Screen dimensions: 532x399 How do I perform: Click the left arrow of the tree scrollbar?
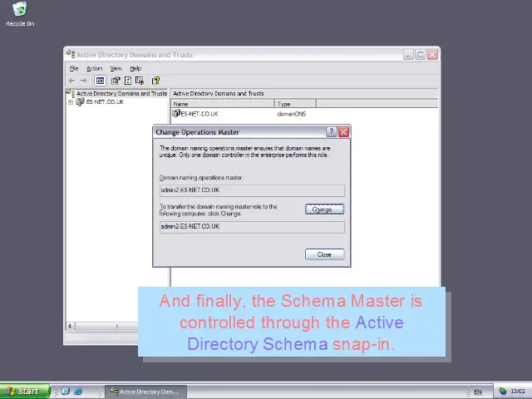(x=70, y=326)
